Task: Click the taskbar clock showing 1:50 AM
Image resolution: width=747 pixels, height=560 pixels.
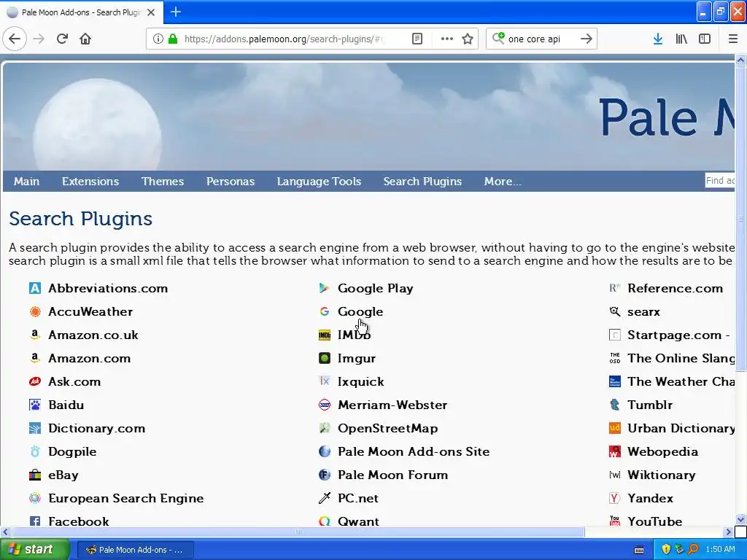Action: tap(720, 550)
